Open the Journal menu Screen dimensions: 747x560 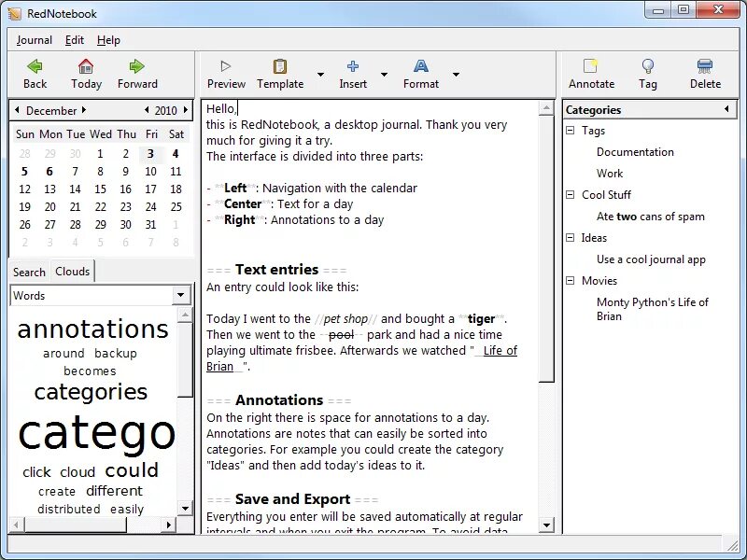(35, 40)
